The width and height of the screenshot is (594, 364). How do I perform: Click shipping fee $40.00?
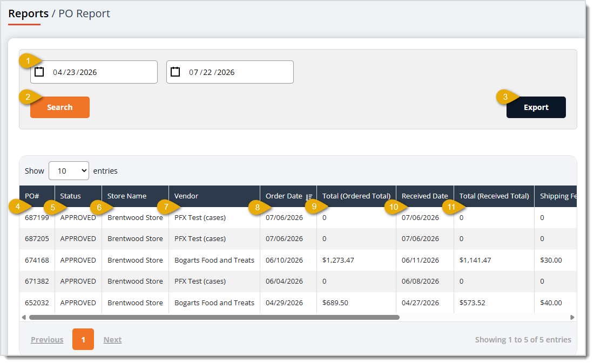click(551, 303)
